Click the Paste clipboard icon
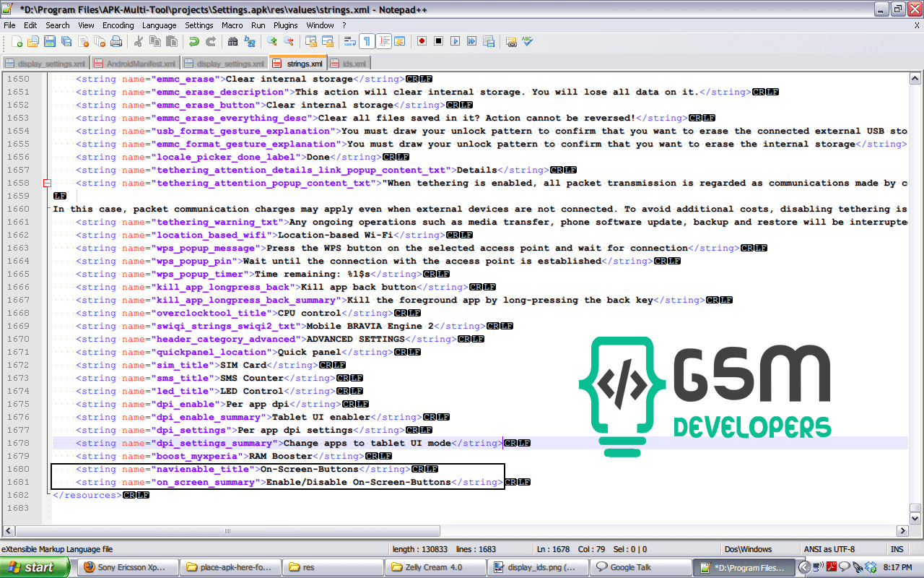Viewport: 924px width, 578px height. (x=171, y=41)
